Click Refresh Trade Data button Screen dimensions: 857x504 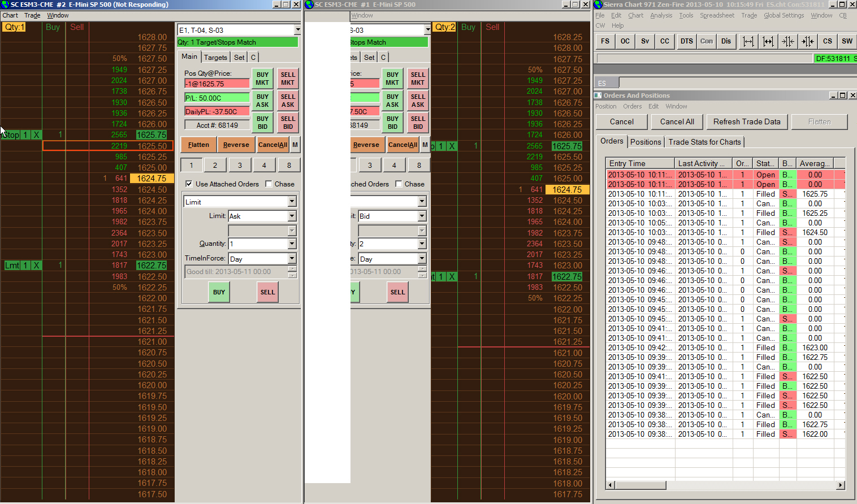pyautogui.click(x=747, y=122)
